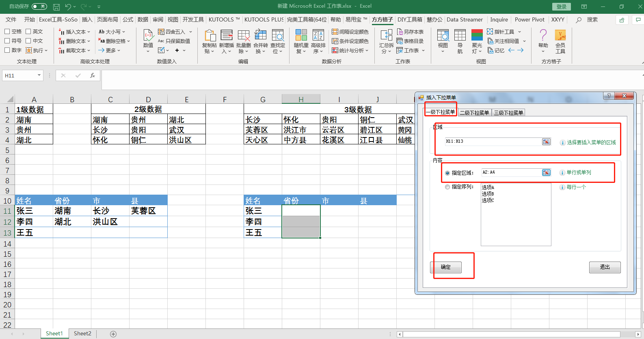Click the 确定 button in dialog
Image resolution: width=644 pixels, height=339 pixels.
click(446, 267)
